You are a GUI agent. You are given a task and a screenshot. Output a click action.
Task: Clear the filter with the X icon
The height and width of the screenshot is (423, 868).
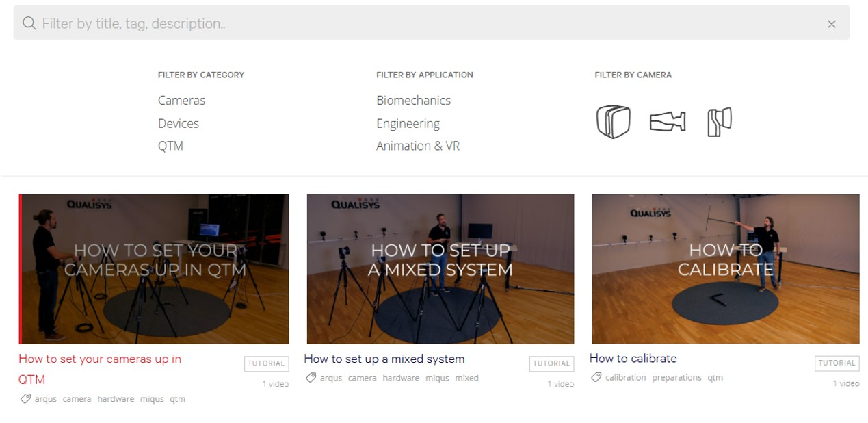point(831,24)
